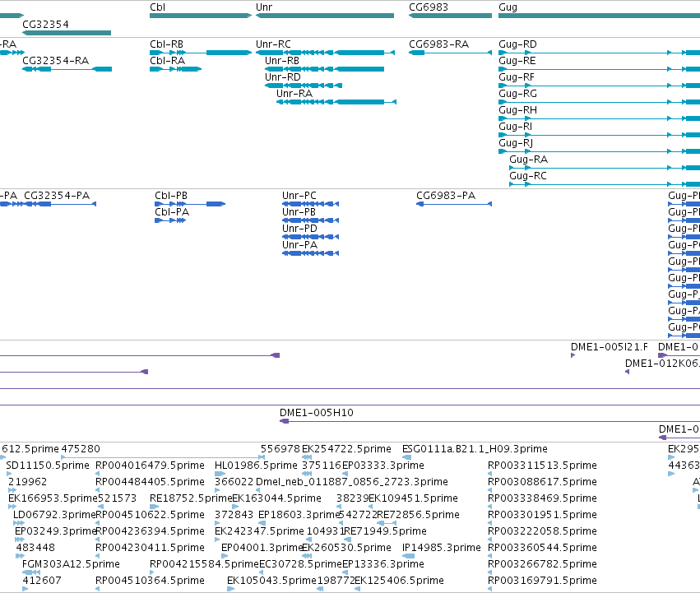700x593 pixels.
Task: Select the RP004510364.5prime EST
Action: point(98,589)
